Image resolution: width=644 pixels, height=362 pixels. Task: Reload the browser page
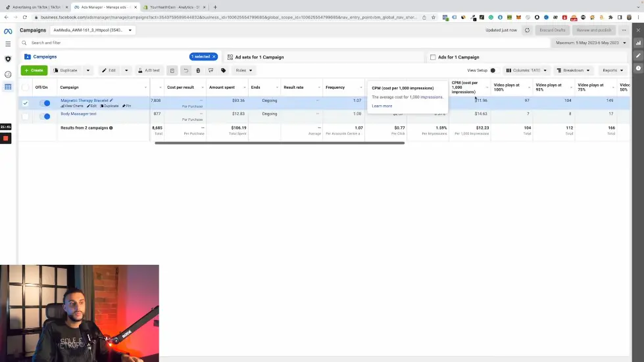pos(24,17)
